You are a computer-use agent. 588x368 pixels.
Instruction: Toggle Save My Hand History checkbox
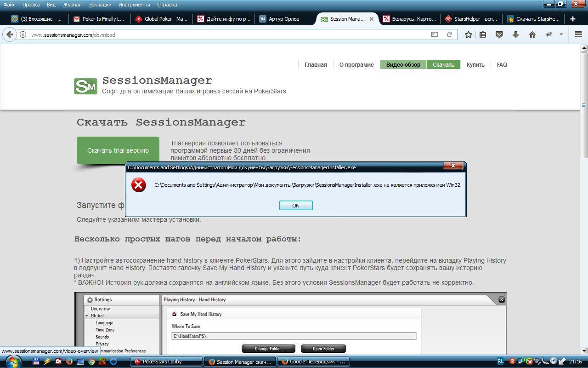[175, 314]
